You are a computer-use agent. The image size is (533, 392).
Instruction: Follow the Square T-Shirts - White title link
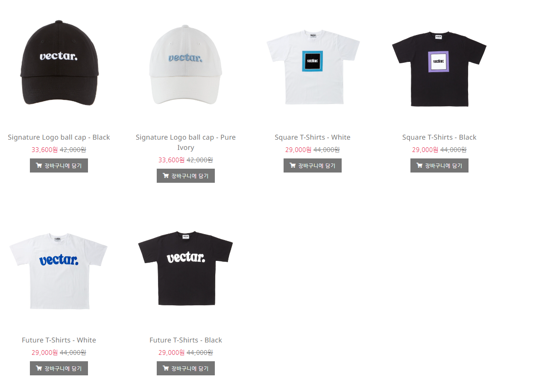[313, 137]
